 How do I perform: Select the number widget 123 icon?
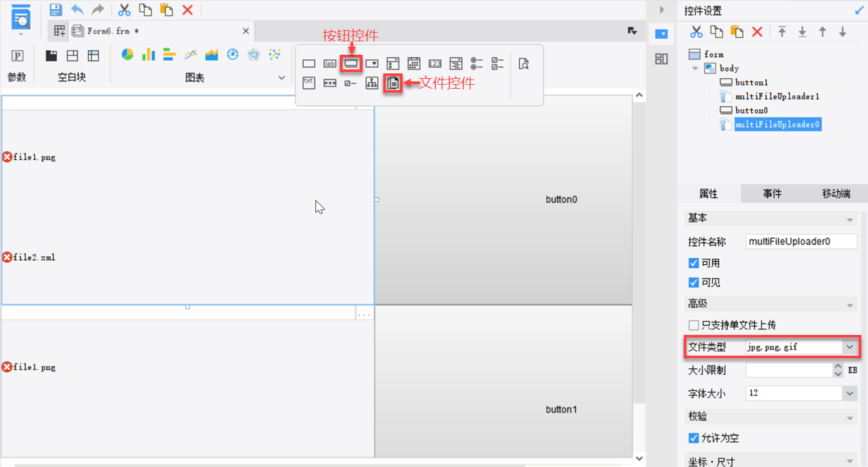pos(435,64)
